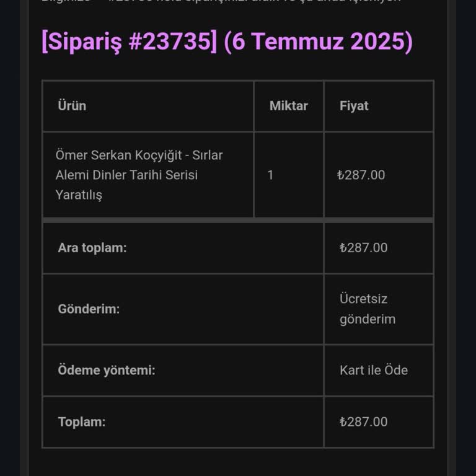Click the Gönderim row label

(x=89, y=309)
